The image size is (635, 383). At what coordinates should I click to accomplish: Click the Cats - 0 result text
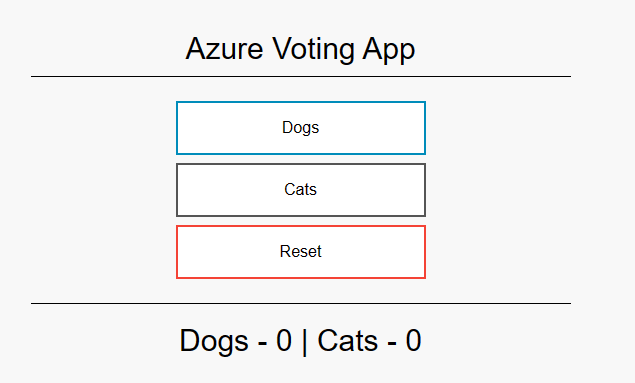pyautogui.click(x=369, y=341)
